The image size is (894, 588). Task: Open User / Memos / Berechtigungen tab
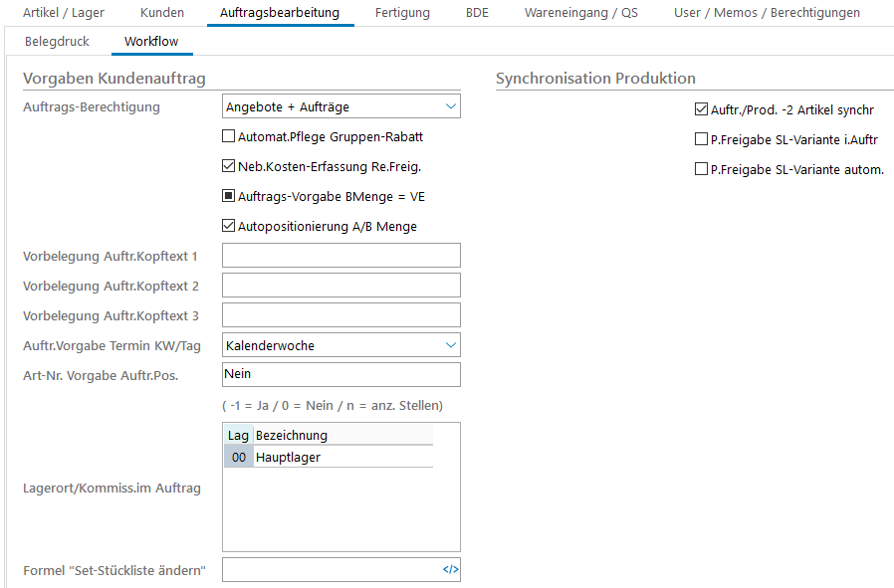click(x=767, y=13)
